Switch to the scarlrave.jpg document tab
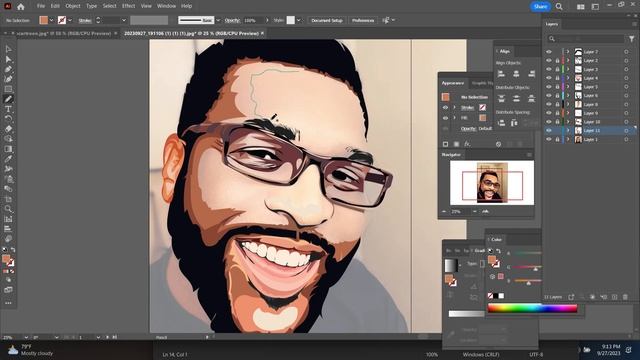This screenshot has height=360, width=640. click(x=63, y=33)
